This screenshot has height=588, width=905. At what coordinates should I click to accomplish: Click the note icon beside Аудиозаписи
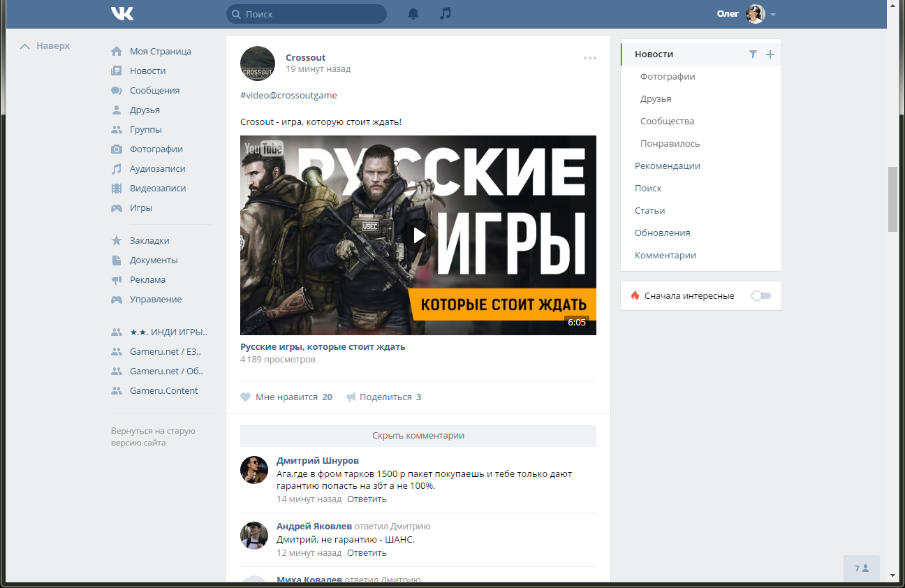pos(117,168)
